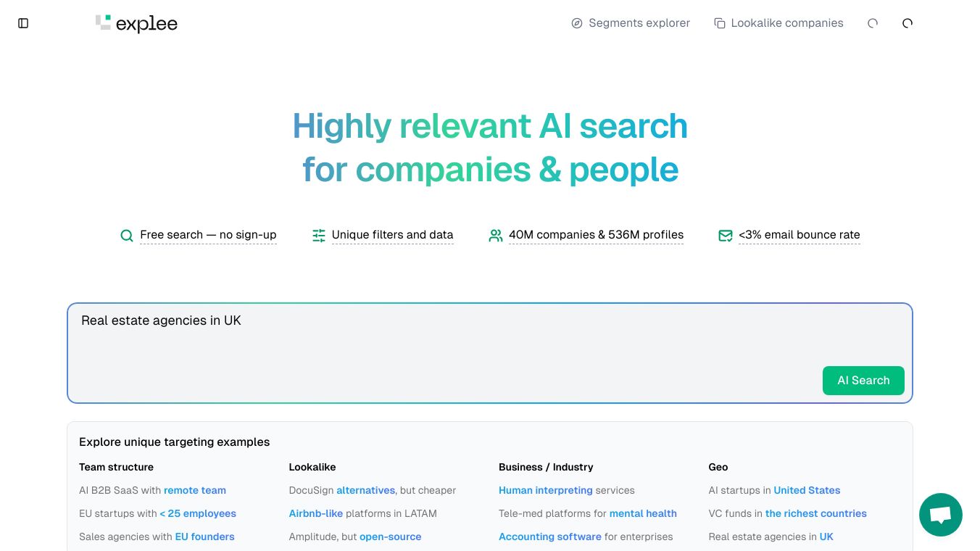Open Segments explorer in top navigation
Viewport: 980px width, 551px height.
click(x=639, y=23)
